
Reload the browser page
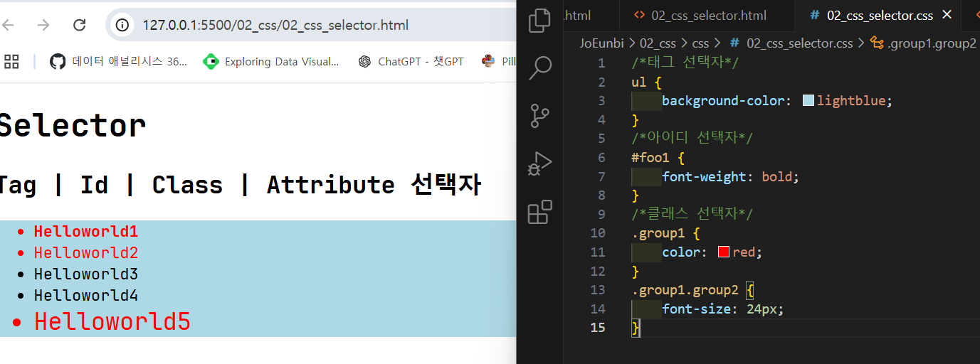80,26
